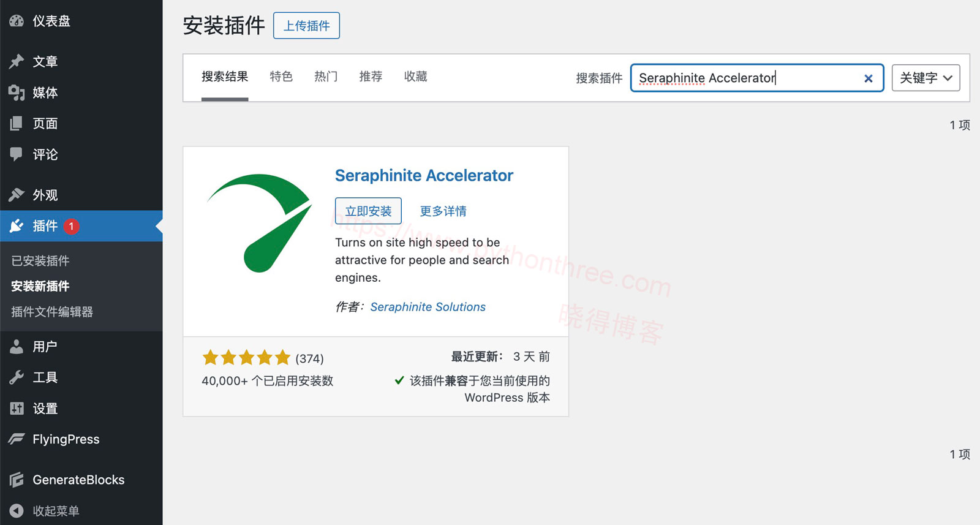Collapse the sidebar with 收起菜单
This screenshot has height=525, width=980.
(x=45, y=511)
